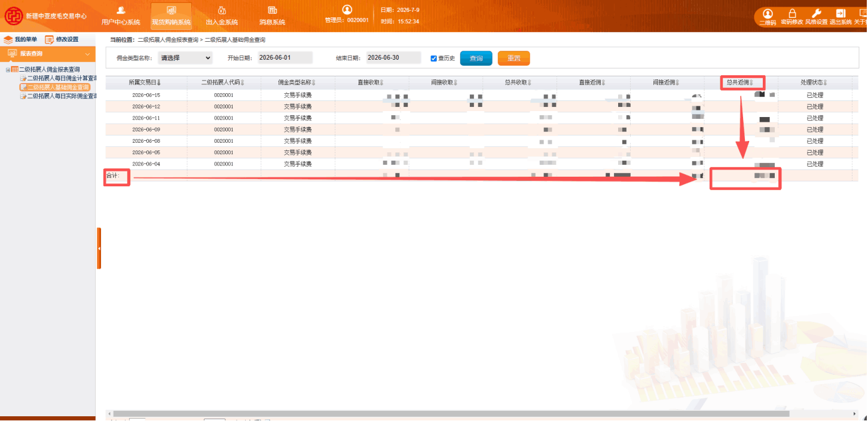Click the 二维码 icon in top bar
The image size is (868, 421).
click(768, 14)
